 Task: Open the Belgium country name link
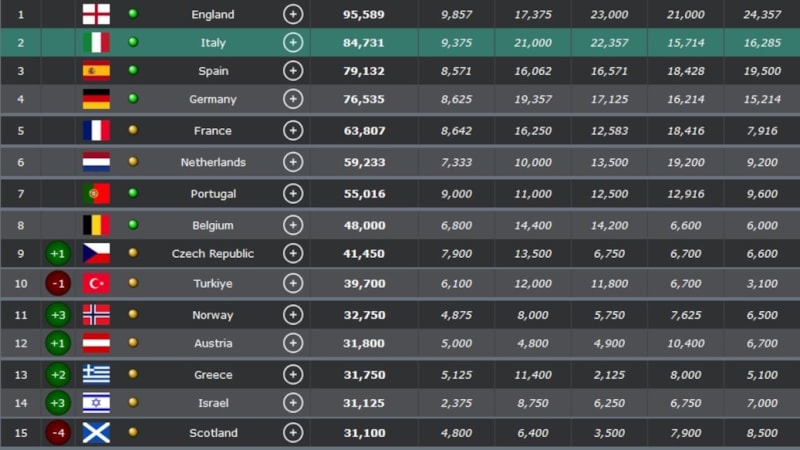click(x=212, y=225)
